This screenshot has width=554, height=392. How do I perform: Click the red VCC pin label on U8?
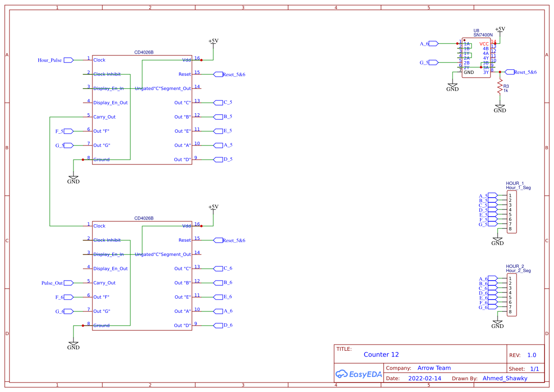pyautogui.click(x=484, y=44)
